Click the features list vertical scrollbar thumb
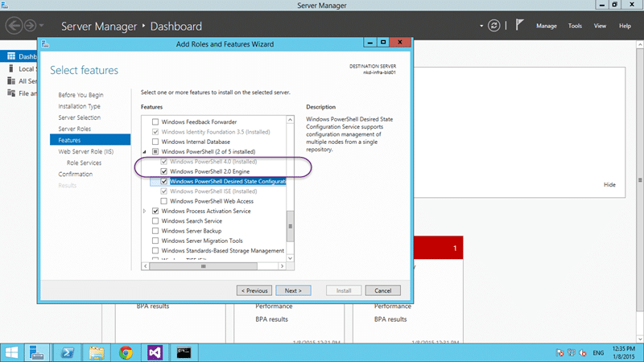 coord(291,226)
